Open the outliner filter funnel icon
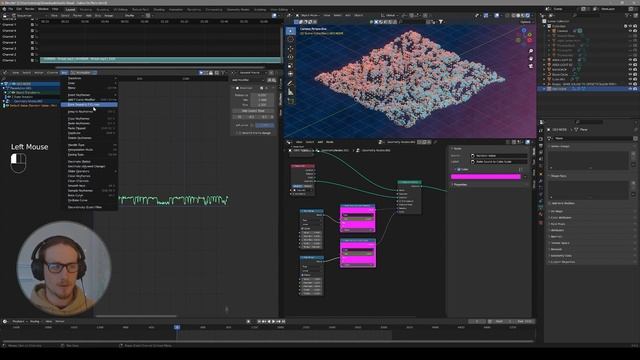The width and height of the screenshot is (640, 360). tap(627, 16)
